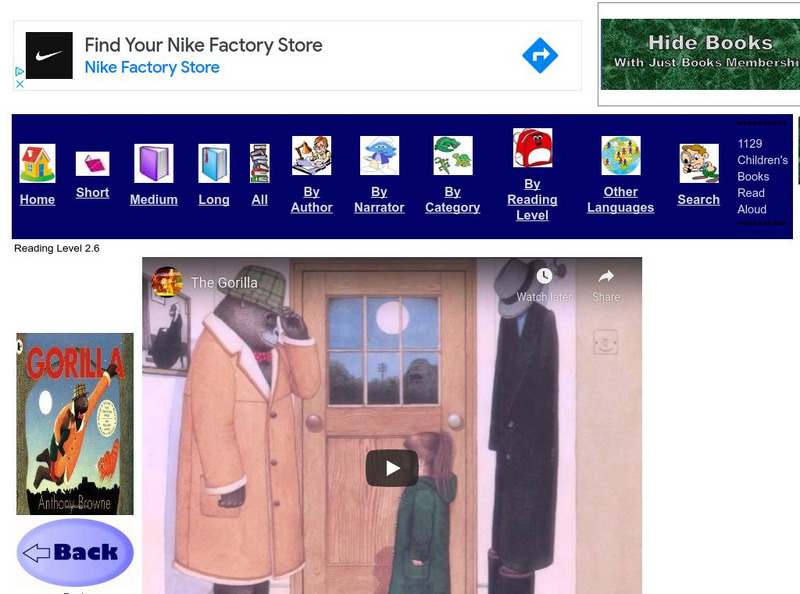Click the Share arrow on video
The height and width of the screenshot is (594, 800).
click(x=606, y=276)
